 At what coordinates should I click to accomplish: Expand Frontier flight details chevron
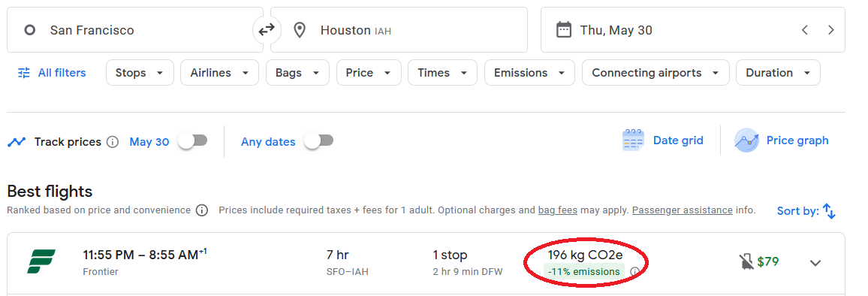(815, 263)
